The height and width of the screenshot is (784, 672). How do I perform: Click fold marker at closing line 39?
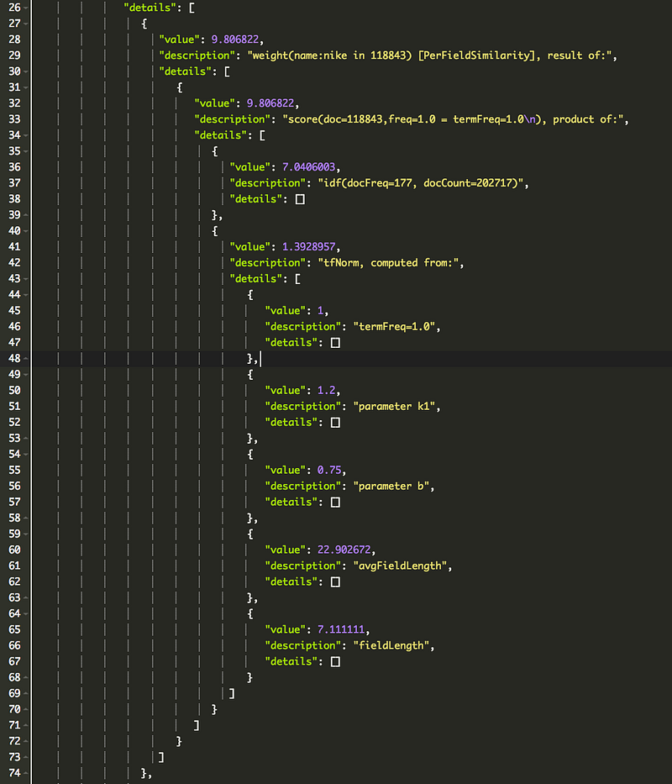(x=25, y=215)
